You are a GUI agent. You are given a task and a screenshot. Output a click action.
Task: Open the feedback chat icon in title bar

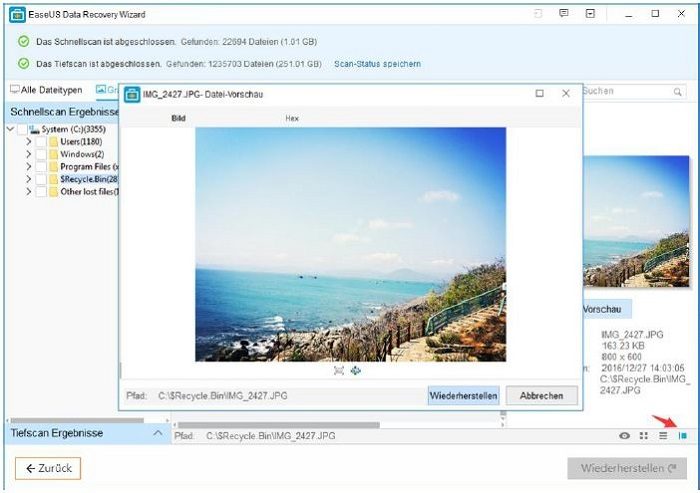coord(564,14)
